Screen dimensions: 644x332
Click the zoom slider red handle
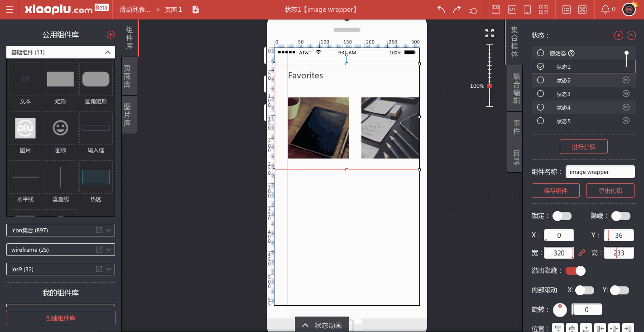pyautogui.click(x=490, y=86)
